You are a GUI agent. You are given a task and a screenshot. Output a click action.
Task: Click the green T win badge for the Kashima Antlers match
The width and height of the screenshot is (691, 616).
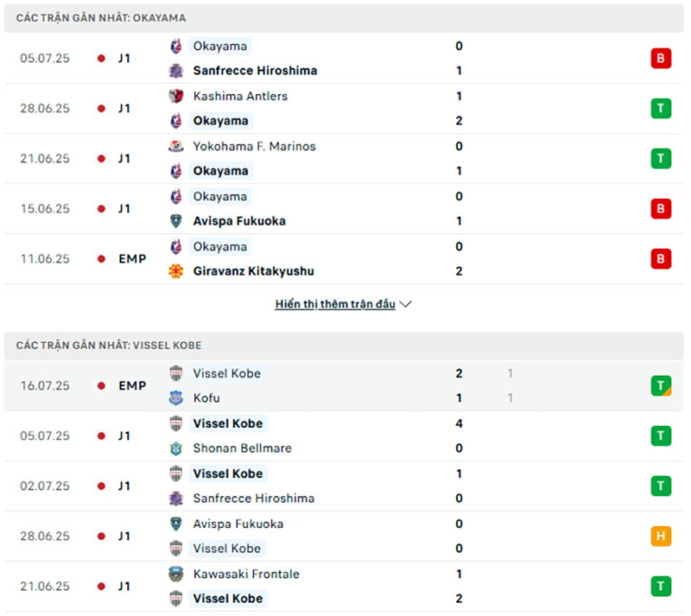point(661,109)
